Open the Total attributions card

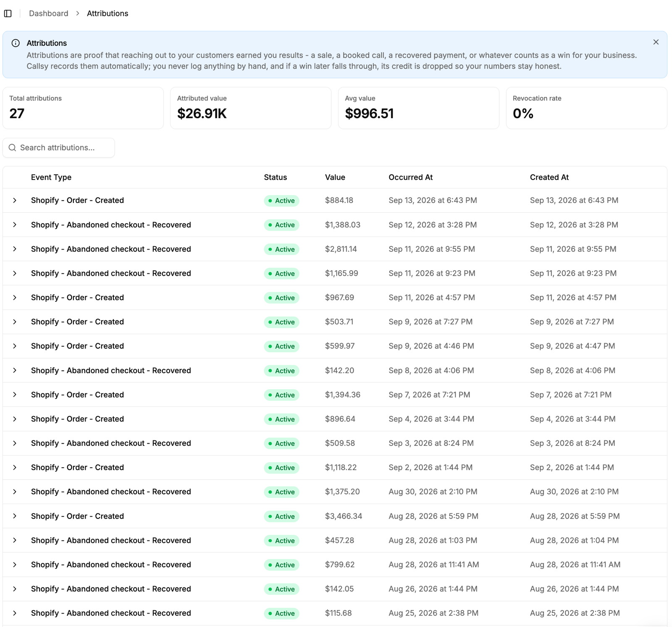tap(83, 108)
